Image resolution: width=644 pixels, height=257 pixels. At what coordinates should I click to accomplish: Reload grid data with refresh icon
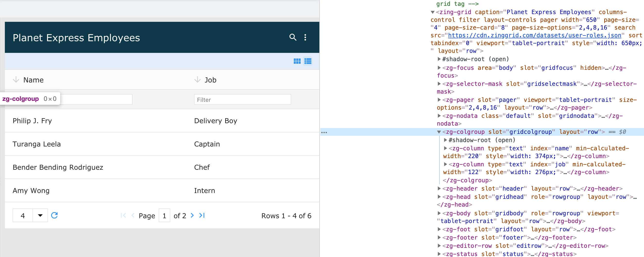pyautogui.click(x=55, y=215)
